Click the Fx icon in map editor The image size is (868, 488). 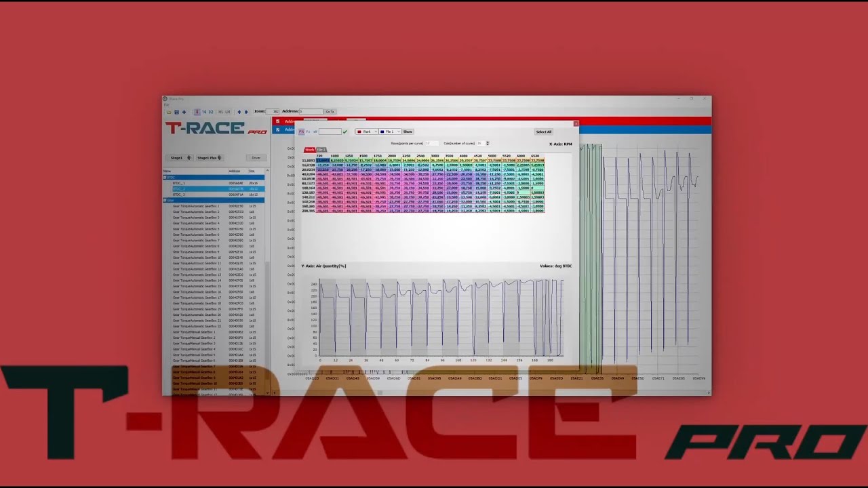pyautogui.click(x=308, y=131)
